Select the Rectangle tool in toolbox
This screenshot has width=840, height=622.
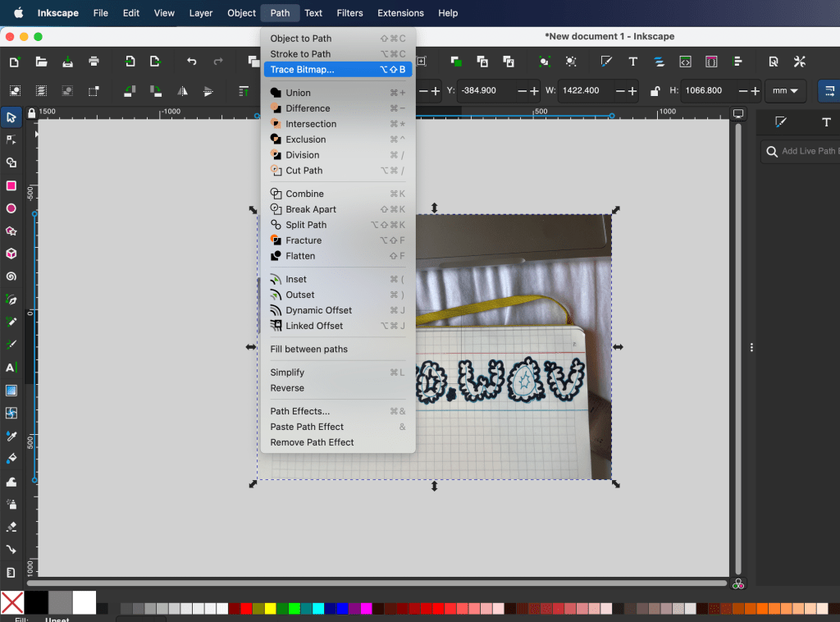[x=11, y=185]
